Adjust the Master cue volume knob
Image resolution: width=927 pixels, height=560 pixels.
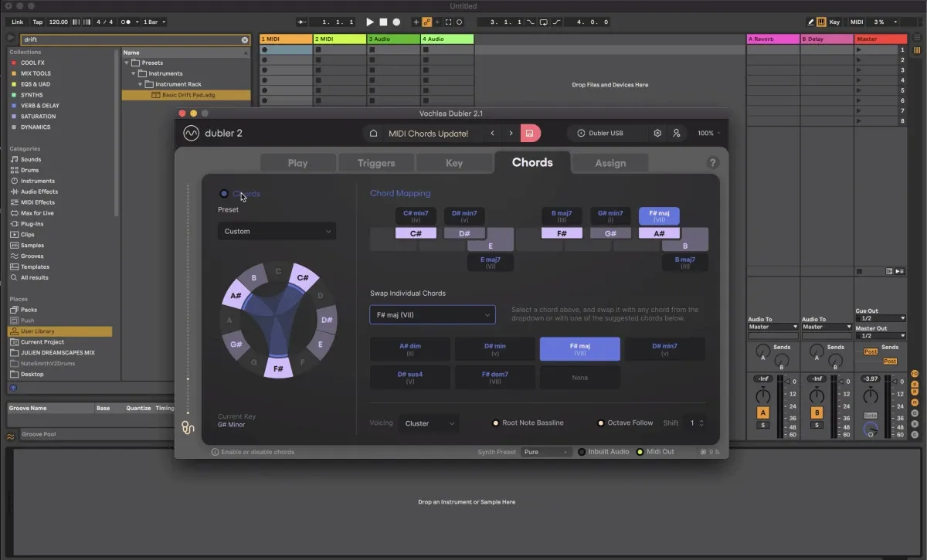click(871, 429)
